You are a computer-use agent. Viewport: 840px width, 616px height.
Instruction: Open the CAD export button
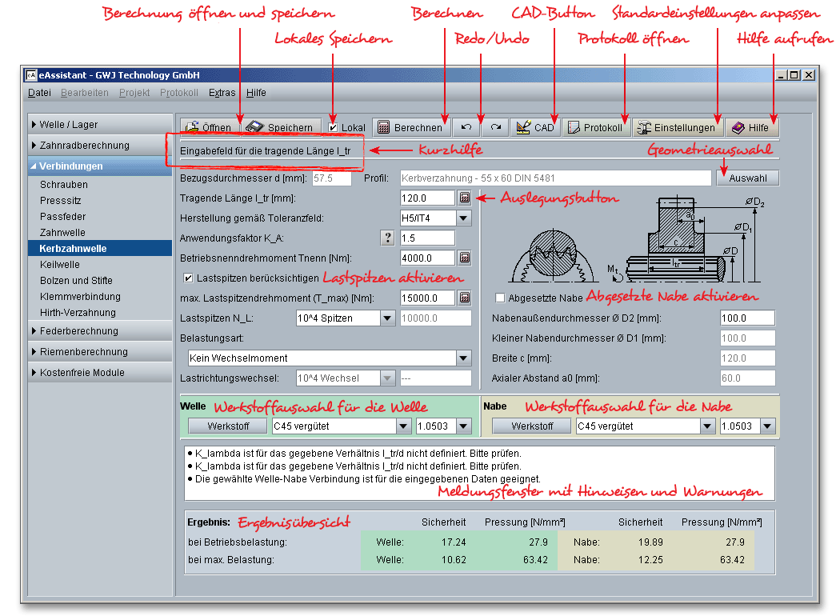535,128
